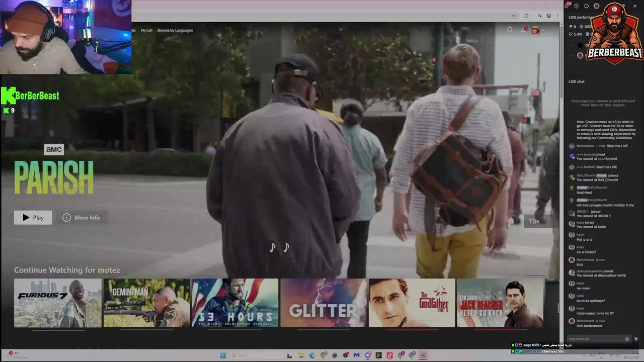Open TikTok LIVE notifications bell
The image size is (644, 362).
(x=567, y=6)
